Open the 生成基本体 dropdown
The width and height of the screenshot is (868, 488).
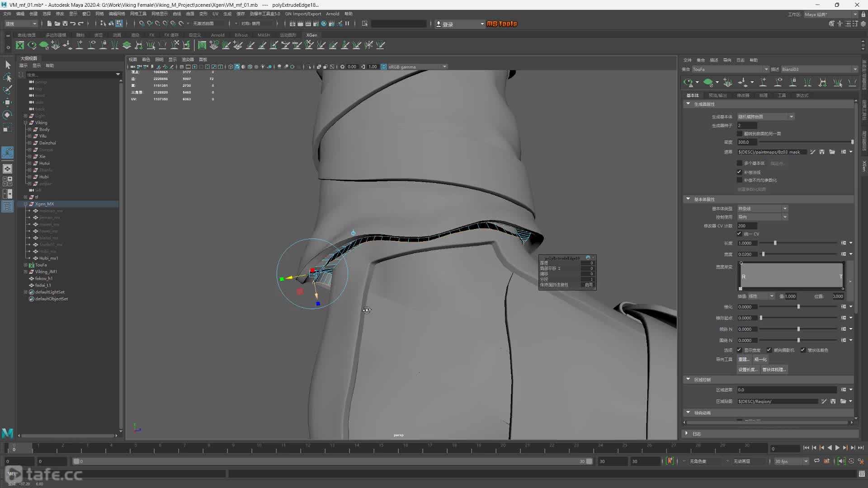click(x=765, y=117)
